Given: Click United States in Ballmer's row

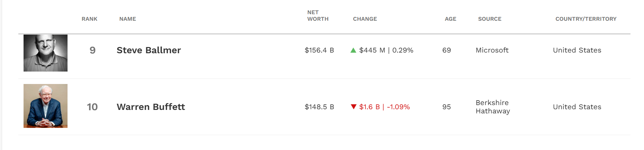Looking at the screenshot, I should coord(577,50).
